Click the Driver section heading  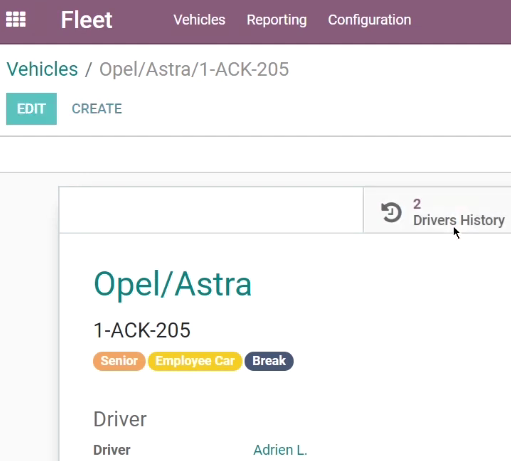click(x=120, y=419)
